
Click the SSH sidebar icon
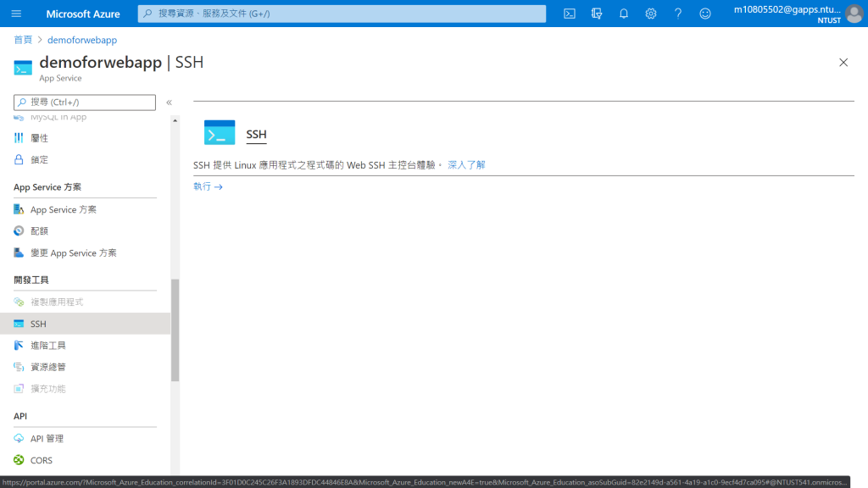pyautogui.click(x=19, y=324)
